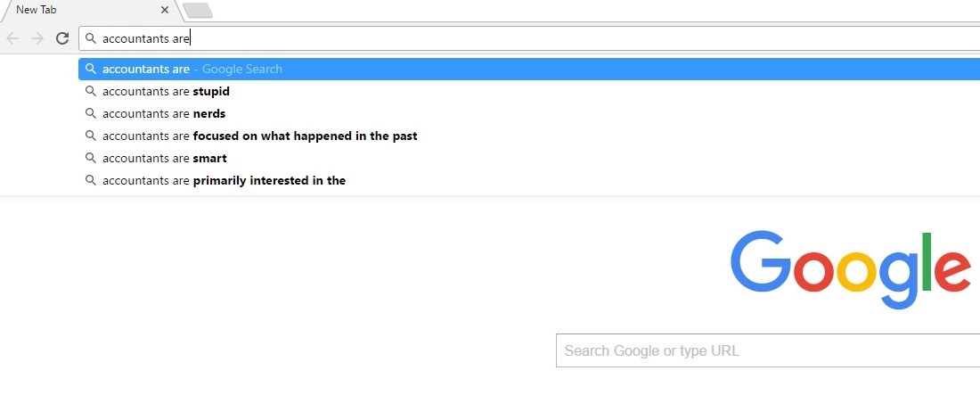Reload the page with refresh icon
The height and width of the screenshot is (420, 980).
pos(61,39)
